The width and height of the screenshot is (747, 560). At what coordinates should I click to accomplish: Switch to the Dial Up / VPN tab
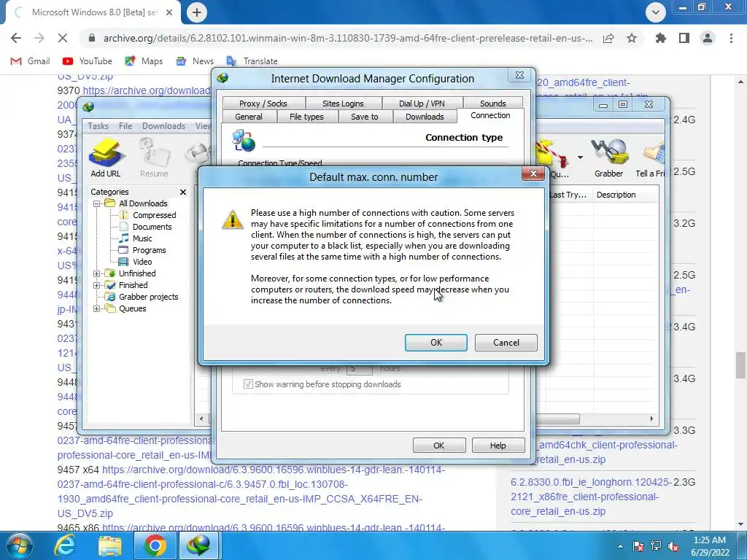(422, 104)
